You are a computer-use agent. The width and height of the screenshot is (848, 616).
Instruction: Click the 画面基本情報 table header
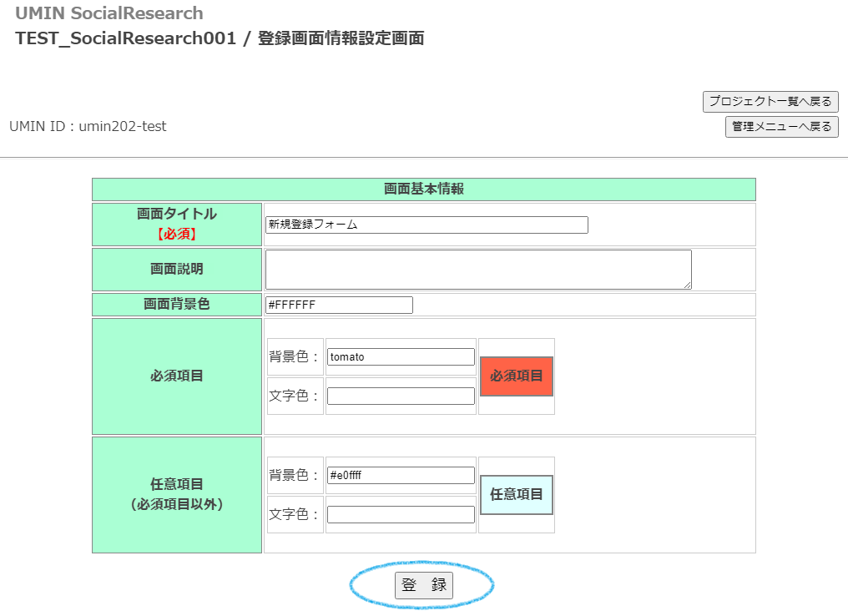423,189
